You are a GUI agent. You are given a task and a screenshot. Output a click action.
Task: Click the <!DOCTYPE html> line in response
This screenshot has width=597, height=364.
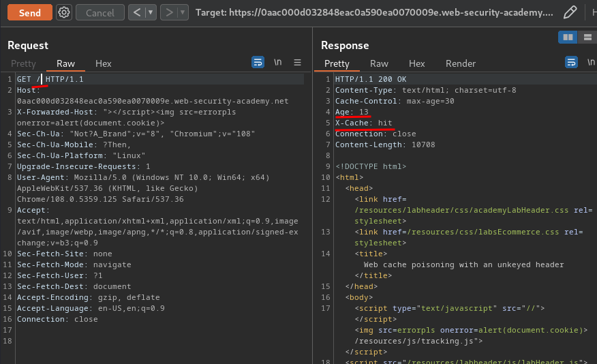[371, 166]
